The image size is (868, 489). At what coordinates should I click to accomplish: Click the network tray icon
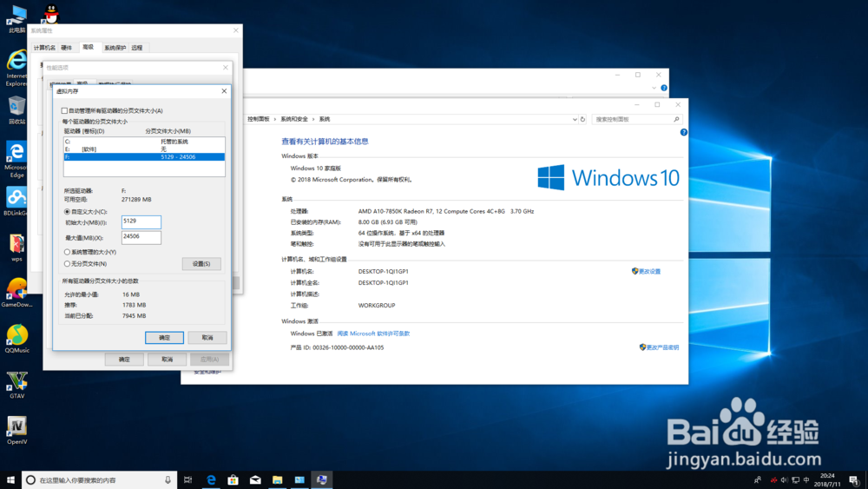pos(795,479)
